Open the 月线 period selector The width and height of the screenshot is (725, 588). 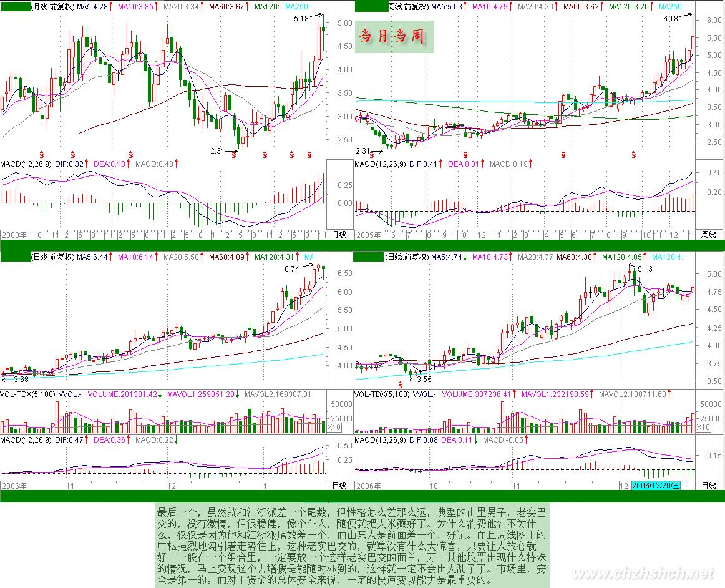339,235
